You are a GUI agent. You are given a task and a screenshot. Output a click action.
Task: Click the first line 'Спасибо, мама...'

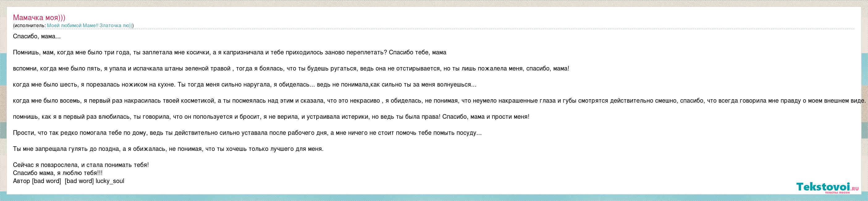[x=37, y=36]
